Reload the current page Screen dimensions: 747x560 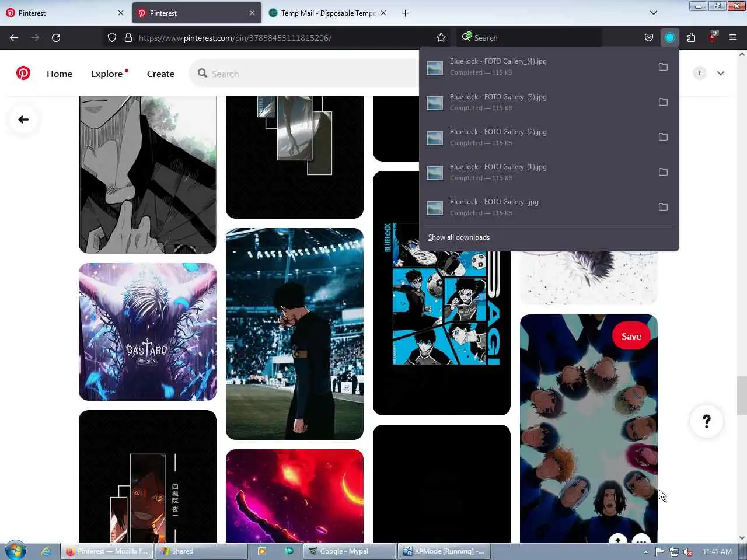[x=56, y=37]
